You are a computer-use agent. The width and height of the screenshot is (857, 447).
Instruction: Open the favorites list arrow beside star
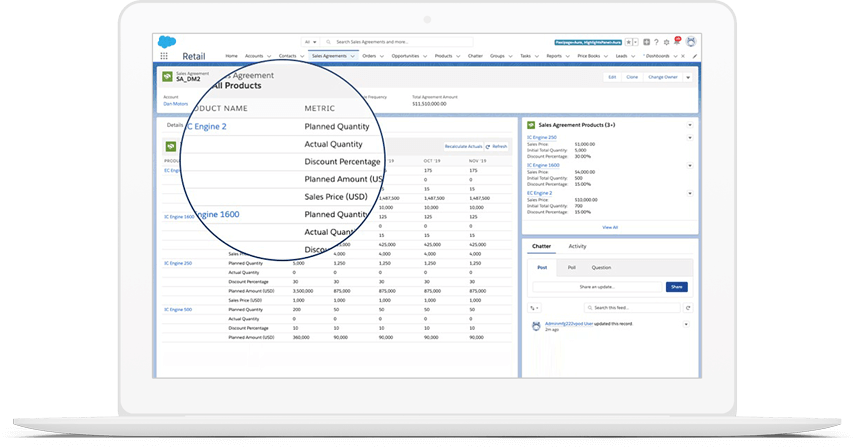click(635, 42)
